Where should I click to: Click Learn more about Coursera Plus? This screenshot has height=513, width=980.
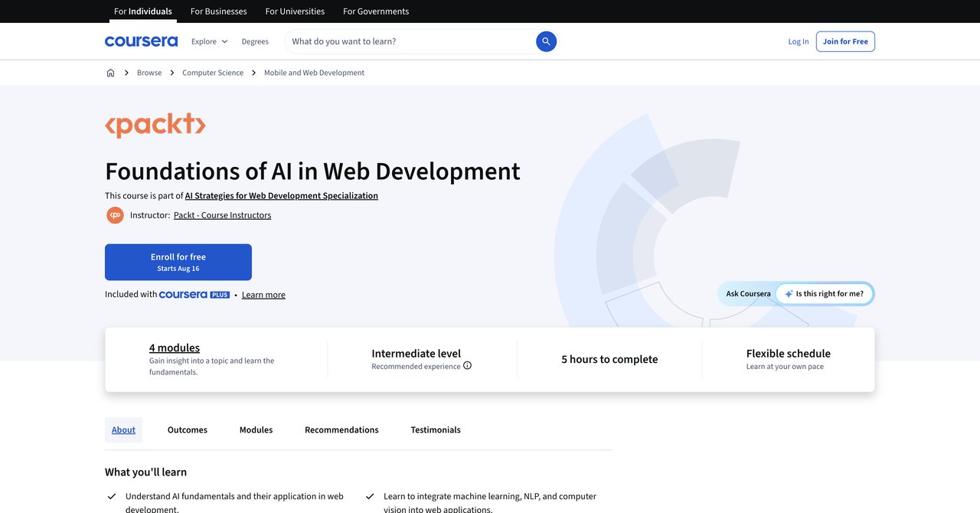click(x=263, y=295)
